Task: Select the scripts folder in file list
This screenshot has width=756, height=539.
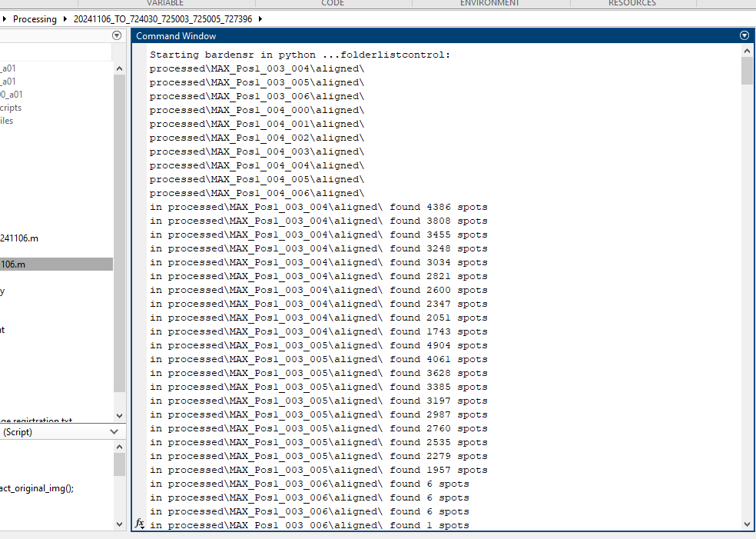Action: coord(12,108)
